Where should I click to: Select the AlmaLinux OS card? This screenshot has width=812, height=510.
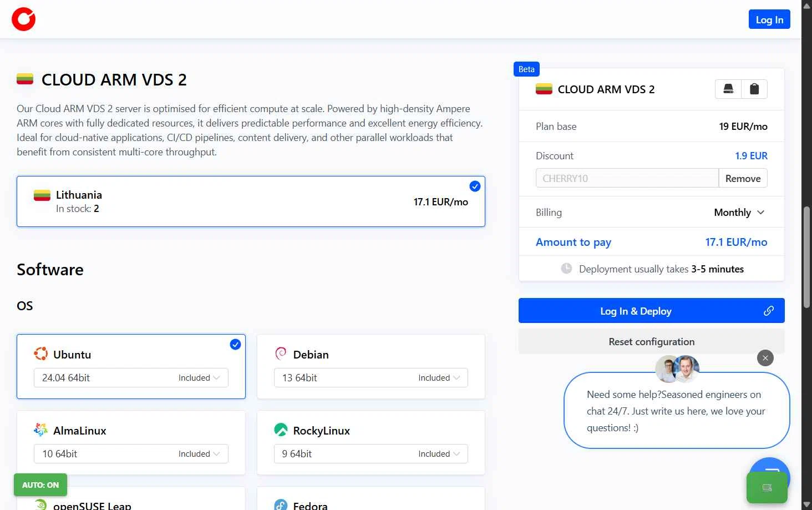pyautogui.click(x=131, y=442)
